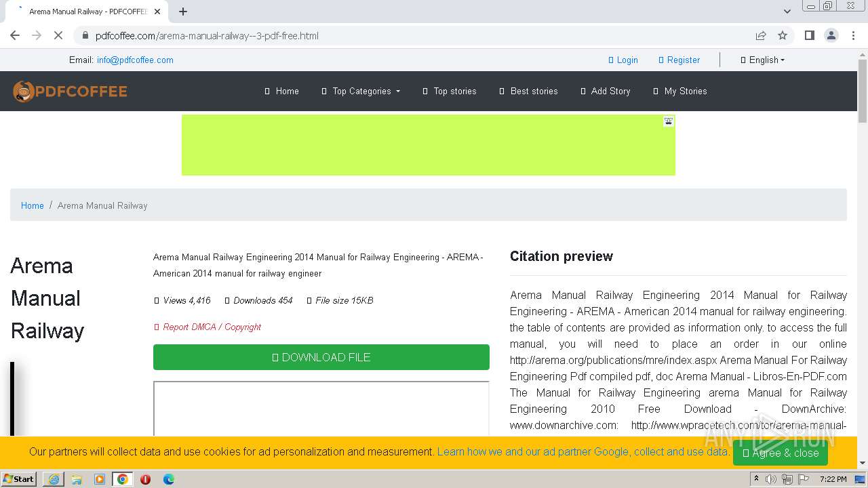This screenshot has height=488, width=868.
Task: Click Arema Manual Railway breadcrumb text
Action: pyautogui.click(x=102, y=205)
